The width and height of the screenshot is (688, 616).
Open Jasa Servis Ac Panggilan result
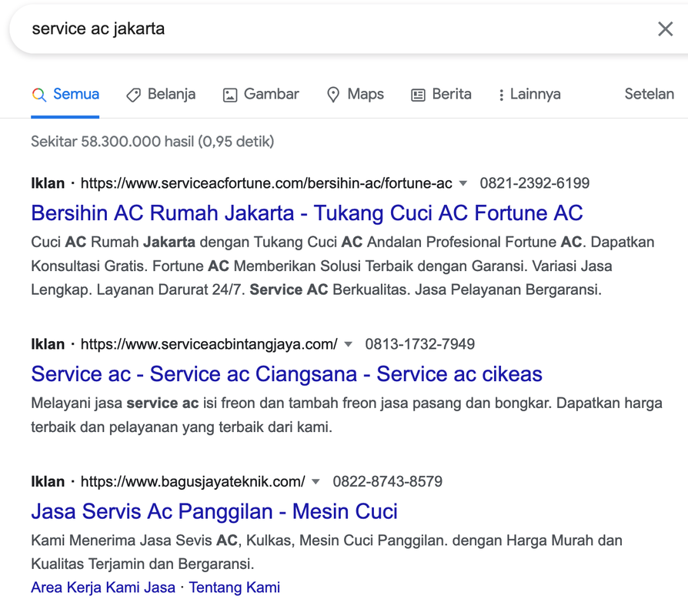[x=214, y=511]
